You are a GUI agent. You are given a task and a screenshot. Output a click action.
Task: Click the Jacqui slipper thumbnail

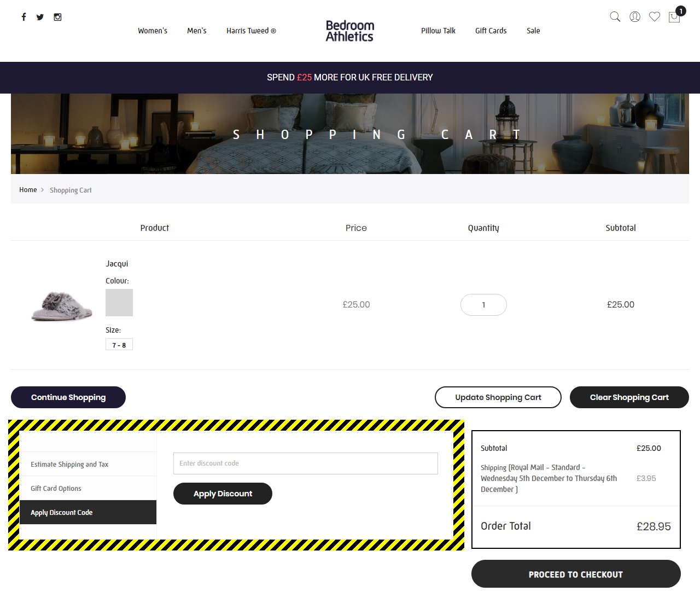tap(62, 305)
